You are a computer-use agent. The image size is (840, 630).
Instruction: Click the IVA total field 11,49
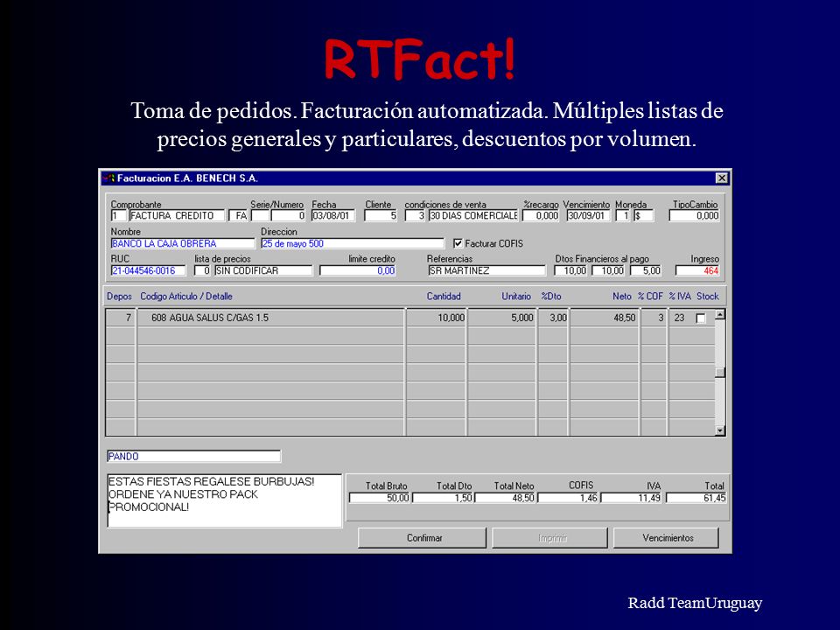[x=632, y=498]
